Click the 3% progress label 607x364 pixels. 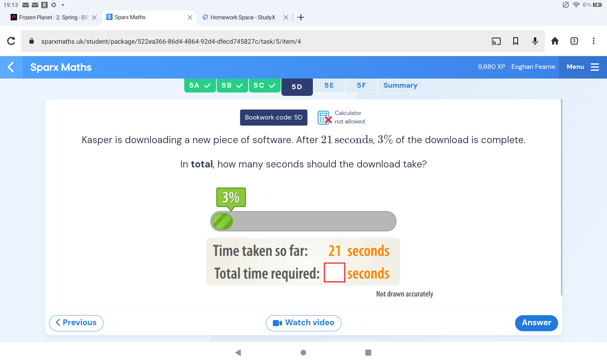tap(231, 197)
